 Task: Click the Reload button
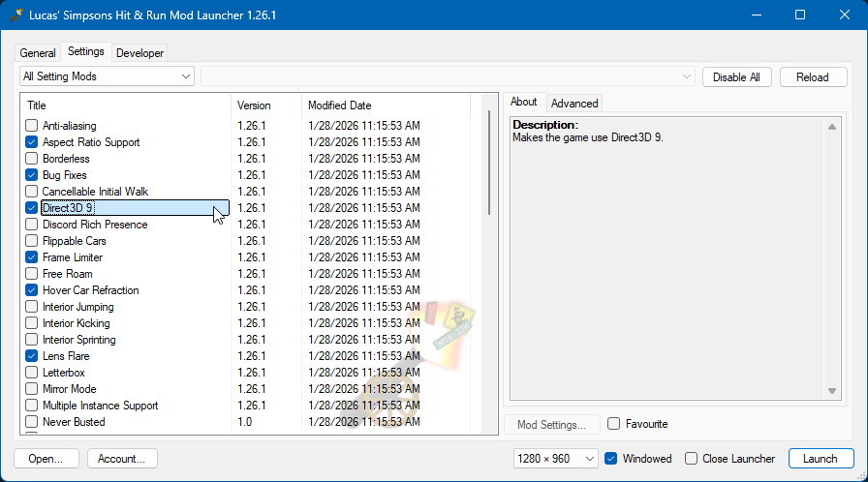[x=813, y=77]
